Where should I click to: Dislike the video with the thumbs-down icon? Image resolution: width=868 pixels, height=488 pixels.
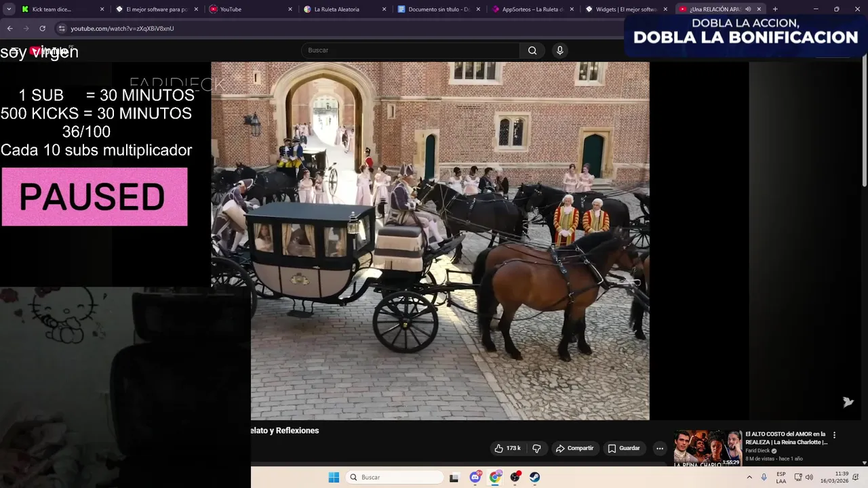click(x=536, y=448)
